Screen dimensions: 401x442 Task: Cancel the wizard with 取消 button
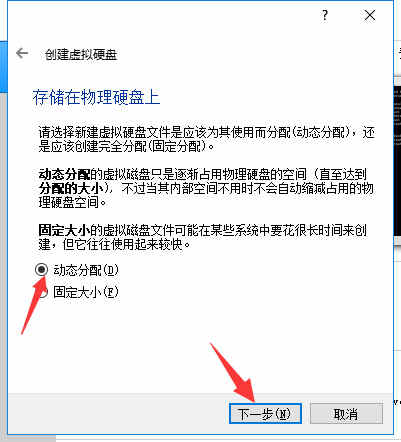(346, 414)
